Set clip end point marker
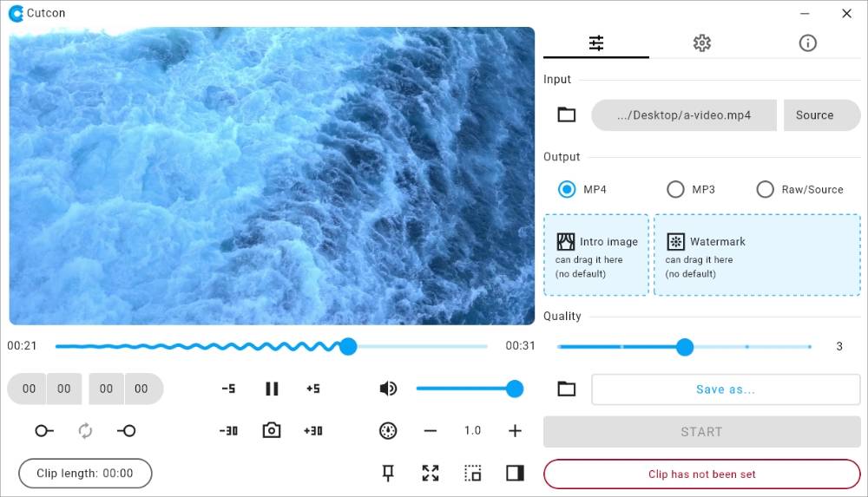 coord(127,430)
